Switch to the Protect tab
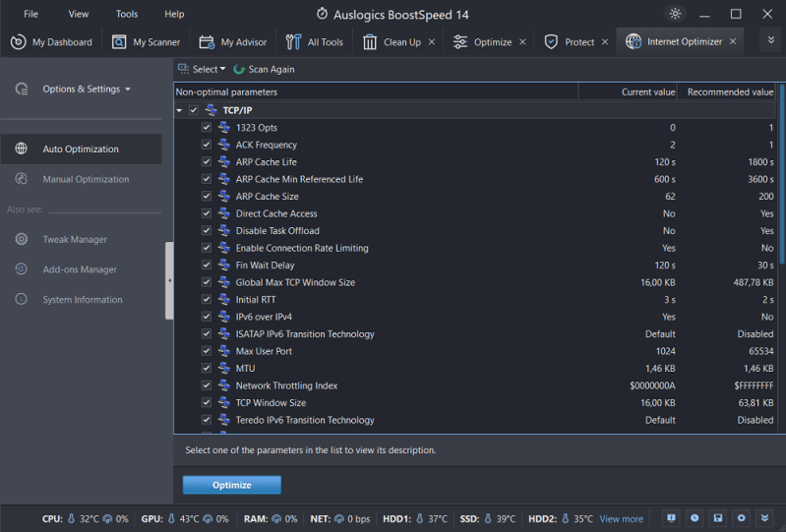Screen dimensions: 786x532 [570, 42]
